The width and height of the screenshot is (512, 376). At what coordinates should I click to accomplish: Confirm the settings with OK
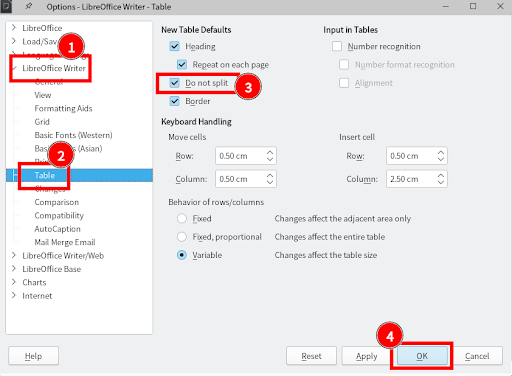click(422, 356)
